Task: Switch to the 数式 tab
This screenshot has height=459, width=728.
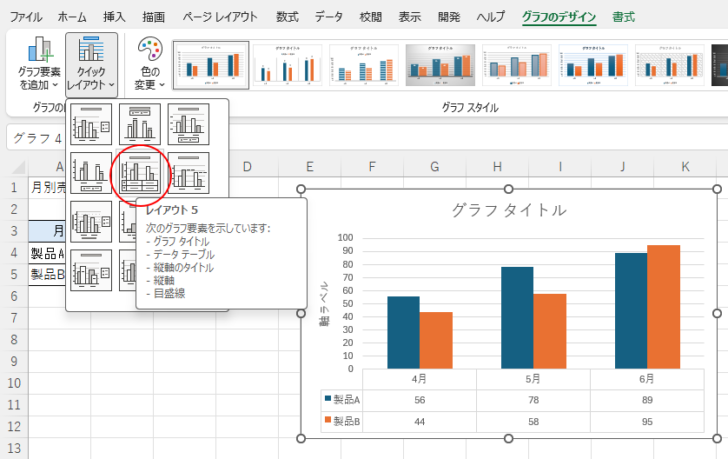Action: coord(287,17)
